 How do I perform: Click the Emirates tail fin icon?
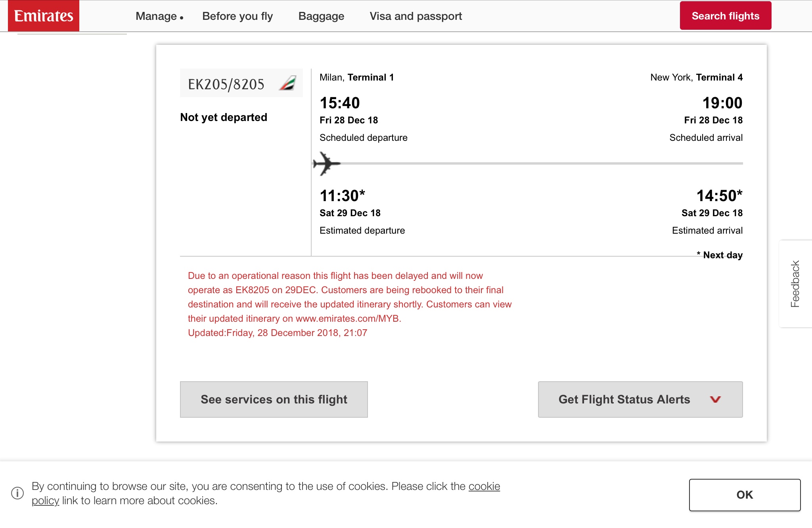pos(287,83)
